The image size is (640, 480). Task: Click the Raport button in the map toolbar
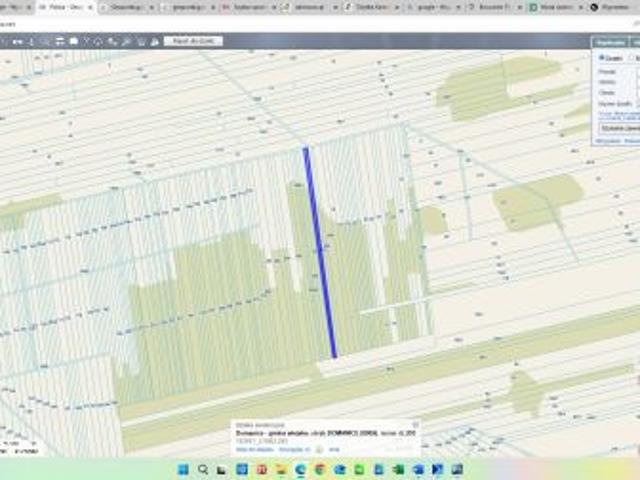(x=193, y=41)
